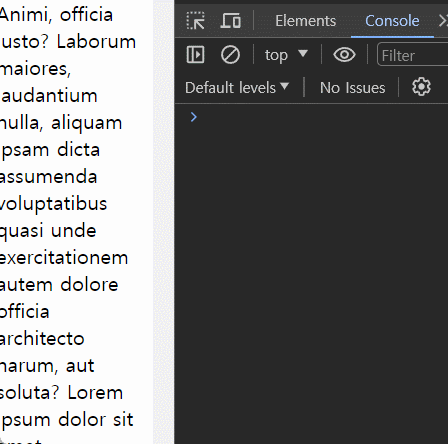Click the console prompt chevron
Viewport: 448px width, 444px height.
point(194,117)
